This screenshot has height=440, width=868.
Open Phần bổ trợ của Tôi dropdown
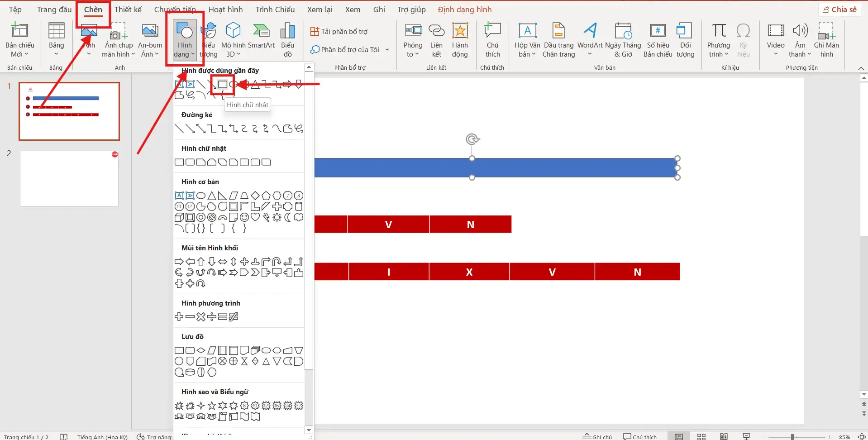[x=349, y=49]
